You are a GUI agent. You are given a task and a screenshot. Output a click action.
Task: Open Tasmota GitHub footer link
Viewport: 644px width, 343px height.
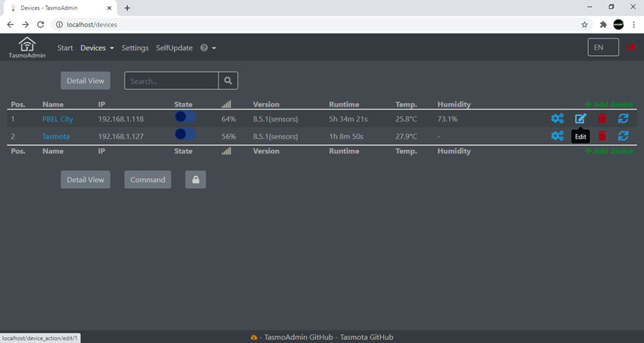point(367,337)
